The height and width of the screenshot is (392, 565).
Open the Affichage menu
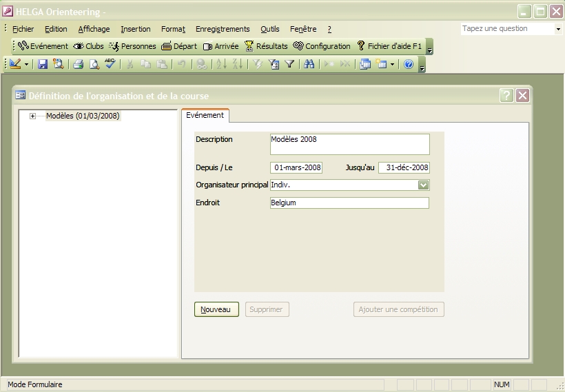tap(94, 29)
